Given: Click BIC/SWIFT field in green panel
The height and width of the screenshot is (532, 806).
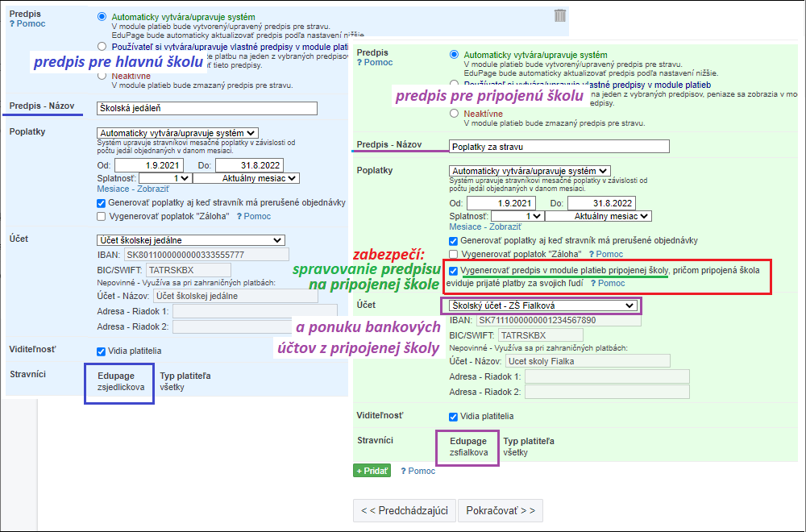Looking at the screenshot, I should (x=541, y=335).
